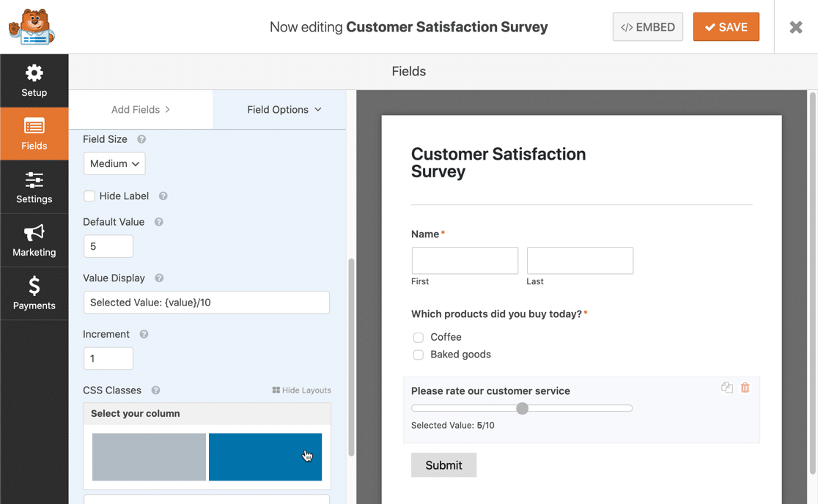Check the Baked goods option

click(419, 355)
